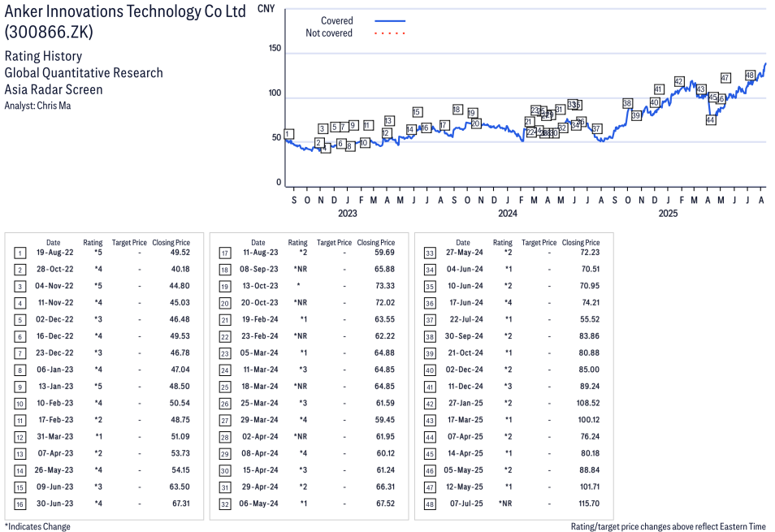
Task: Click the 2025 year label on the axis
Action: (668, 214)
